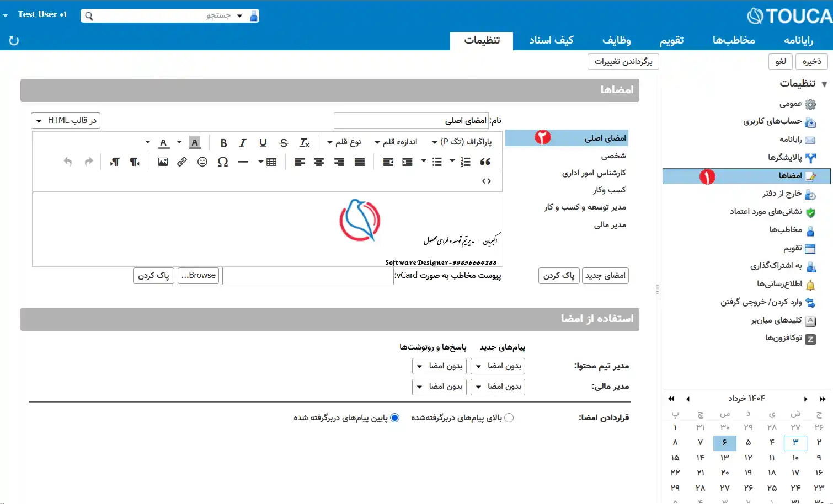The height and width of the screenshot is (504, 833).
Task: Open the emoticons picker
Action: (x=202, y=162)
